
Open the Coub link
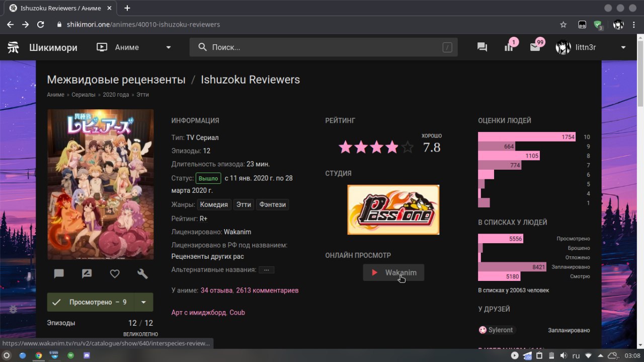click(237, 313)
